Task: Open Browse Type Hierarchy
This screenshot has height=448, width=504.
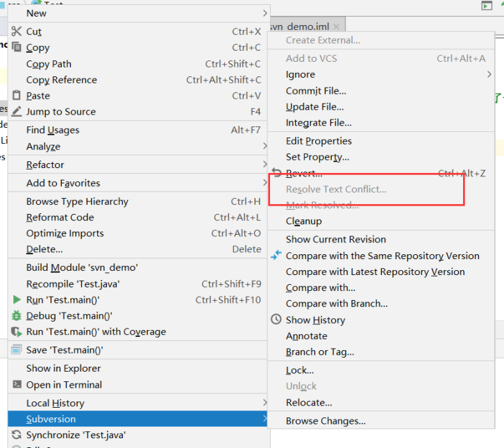Action: click(x=137, y=201)
